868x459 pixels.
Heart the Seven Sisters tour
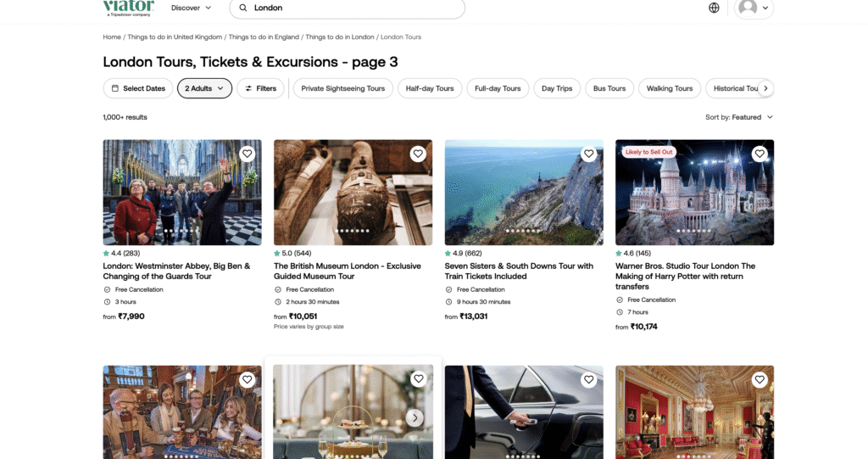click(589, 154)
